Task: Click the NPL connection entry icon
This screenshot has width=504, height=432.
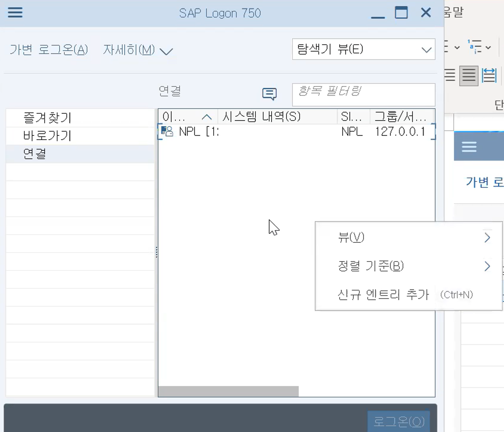Action: [167, 131]
